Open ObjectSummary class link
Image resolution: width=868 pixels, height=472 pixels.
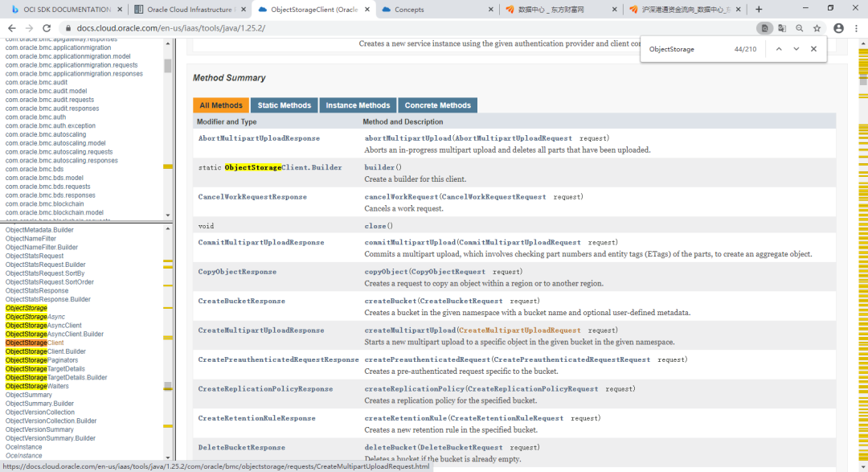[29, 395]
